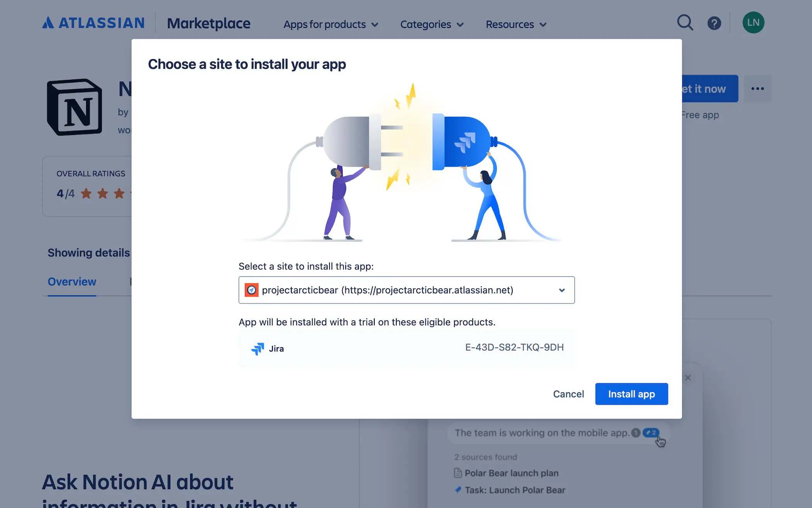Click the help question mark icon
Viewport: 812px width, 508px height.
pos(714,23)
